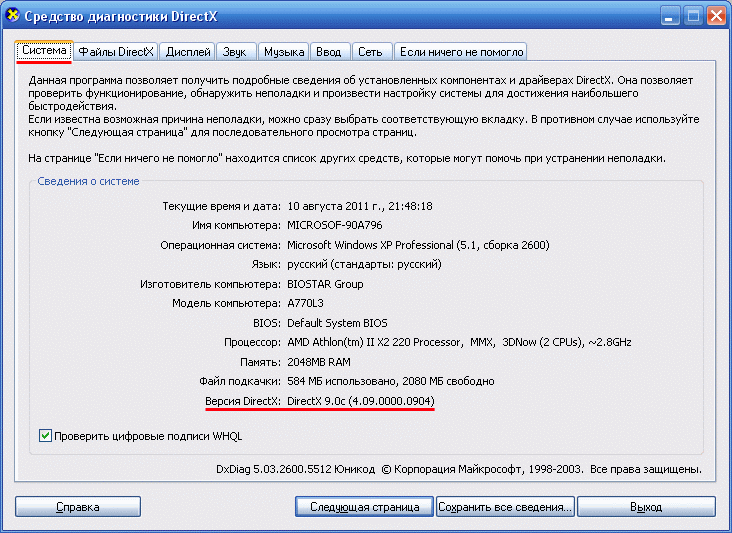The image size is (732, 533).
Task: Click the DxDiag 5.03.2600.5512 version text
Action: 296,469
